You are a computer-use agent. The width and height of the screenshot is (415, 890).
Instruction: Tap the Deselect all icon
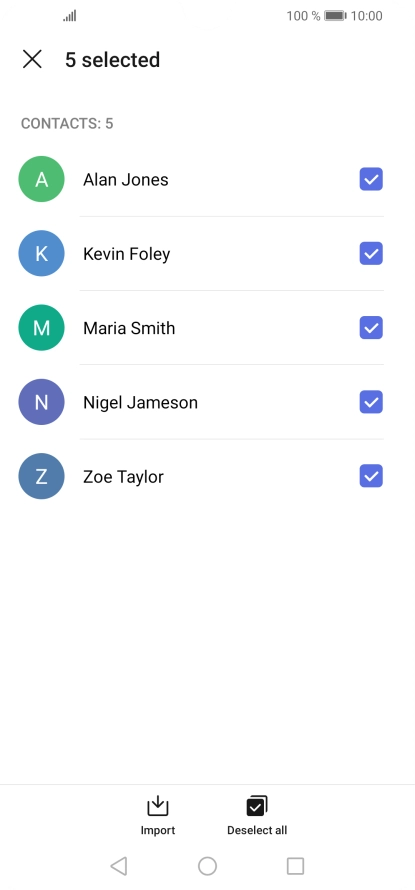[x=257, y=806]
